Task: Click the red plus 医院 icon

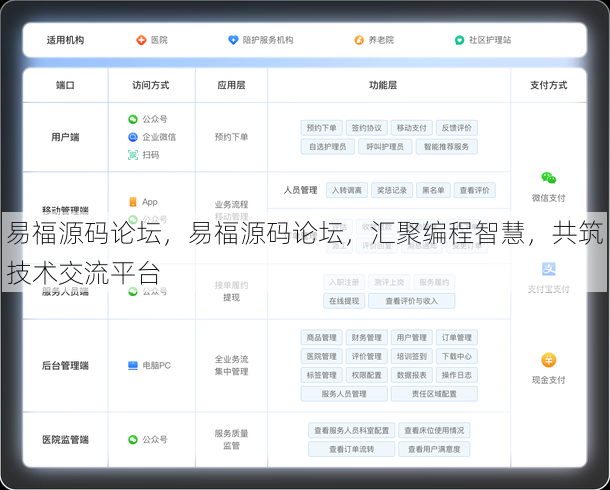Action: 141,40
